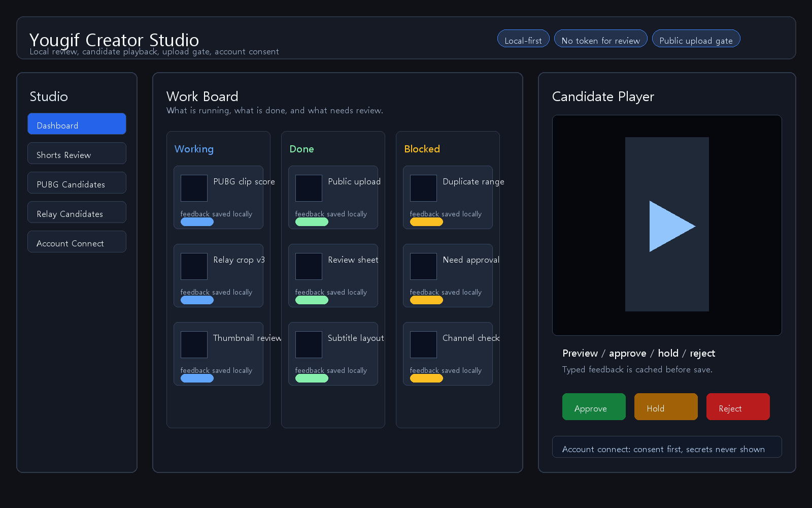812x508 pixels.
Task: Open PUBG Candidates in sidebar
Action: (77, 183)
